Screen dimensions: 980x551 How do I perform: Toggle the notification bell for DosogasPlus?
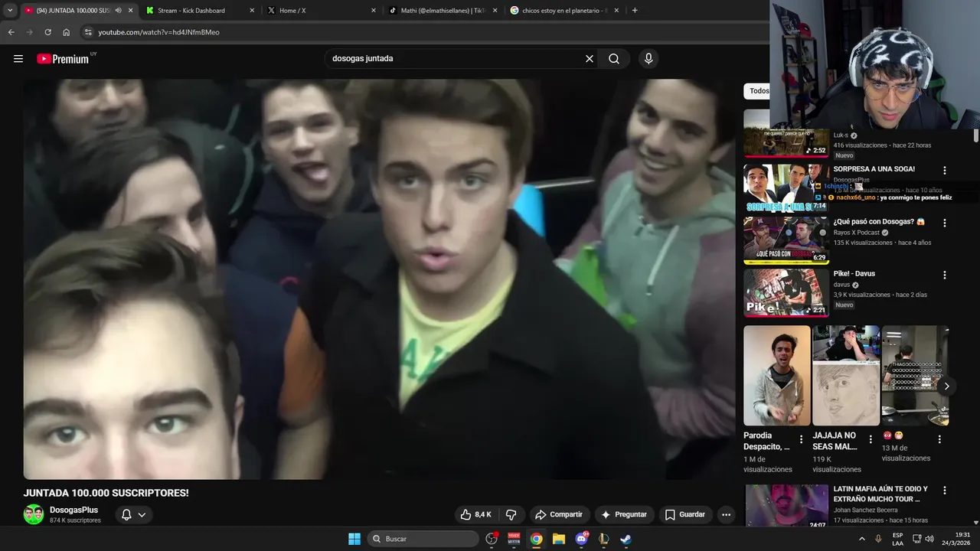coord(134,515)
